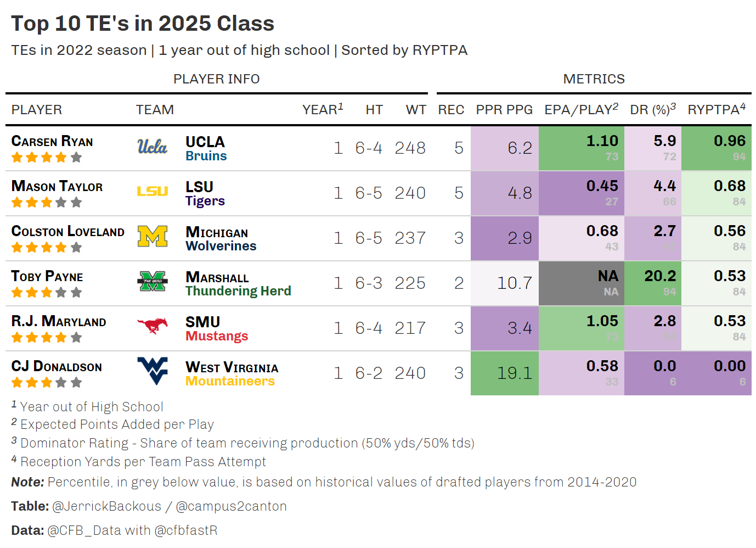Click the LSU Tigers team logo
756x548 pixels.
pos(152,192)
